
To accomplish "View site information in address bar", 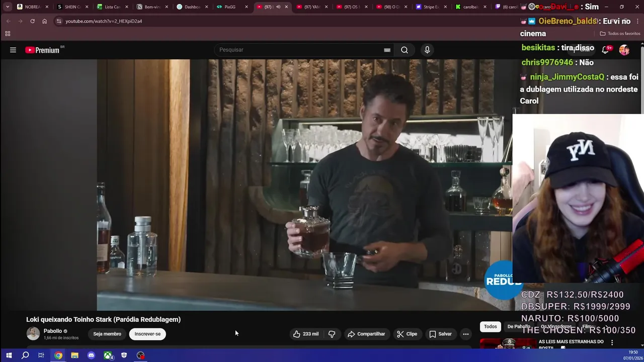I will (59, 21).
